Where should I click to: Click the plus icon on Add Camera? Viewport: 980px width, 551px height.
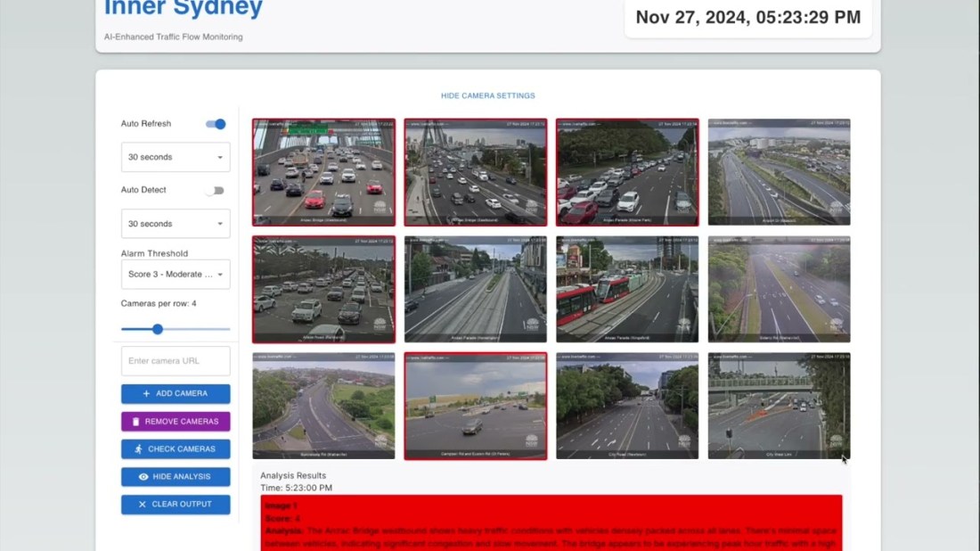coord(146,393)
